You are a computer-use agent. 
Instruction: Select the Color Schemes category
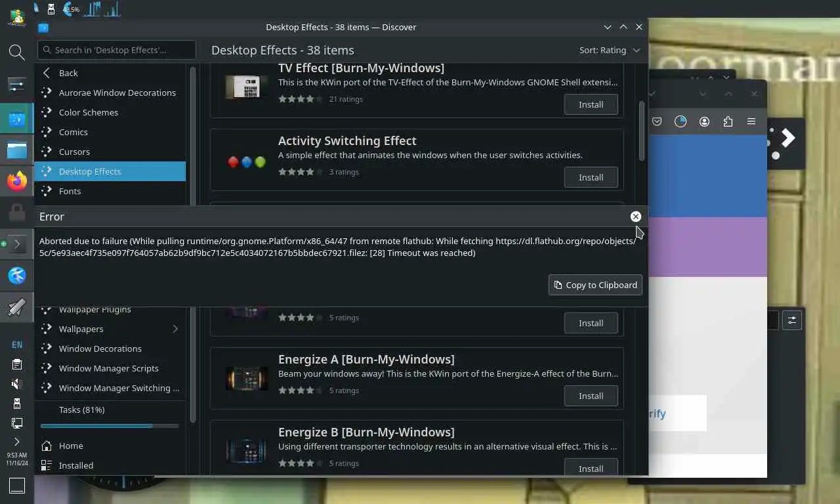(110, 112)
